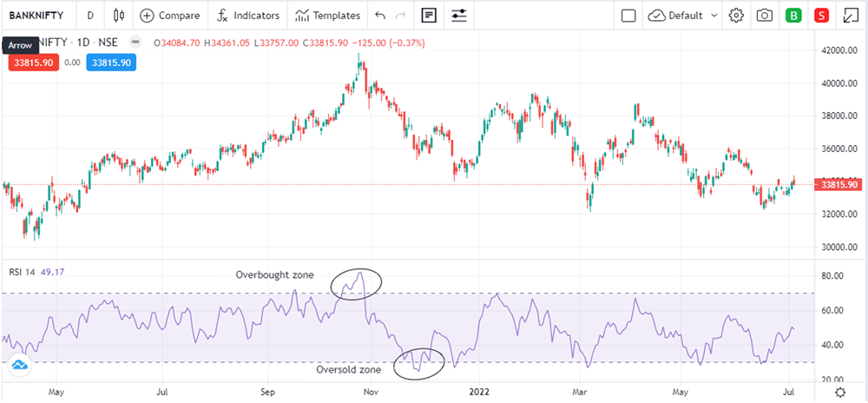Open the Indicators menu
868x403 pixels.
tap(247, 16)
